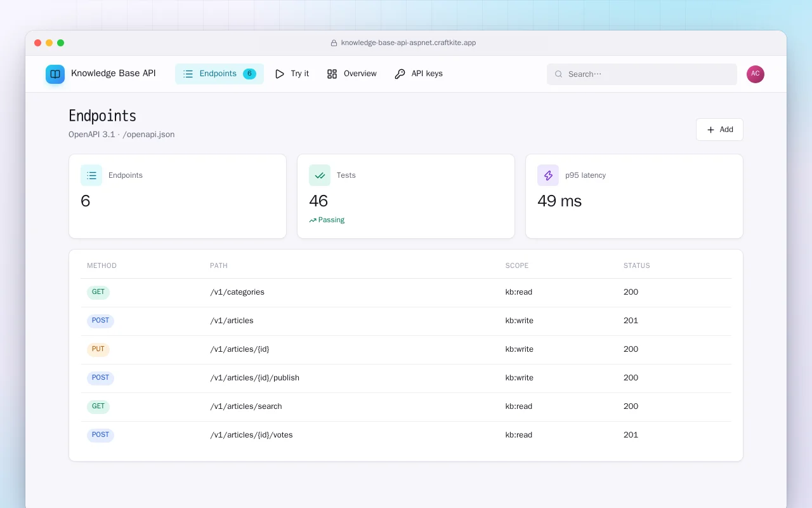Click the Knowledge Base API book logo
812x508 pixels.
[55, 74]
